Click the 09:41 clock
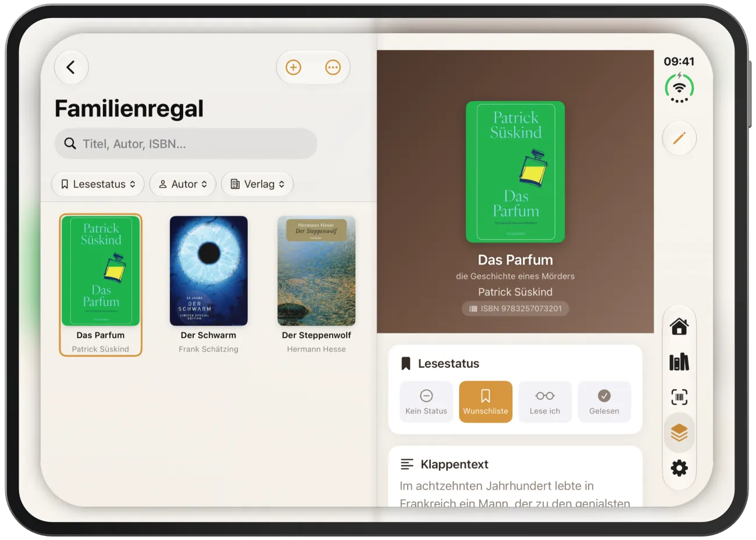This screenshot has height=540, width=756. click(x=679, y=62)
